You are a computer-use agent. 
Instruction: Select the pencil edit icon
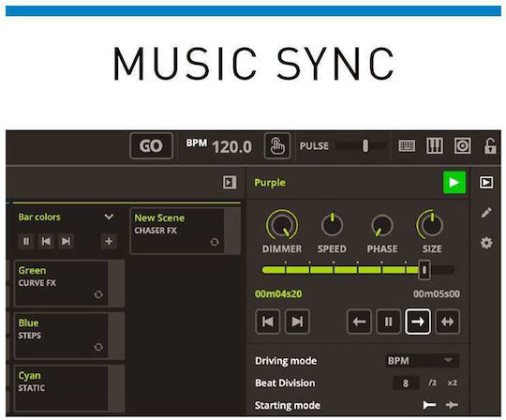[x=486, y=212]
